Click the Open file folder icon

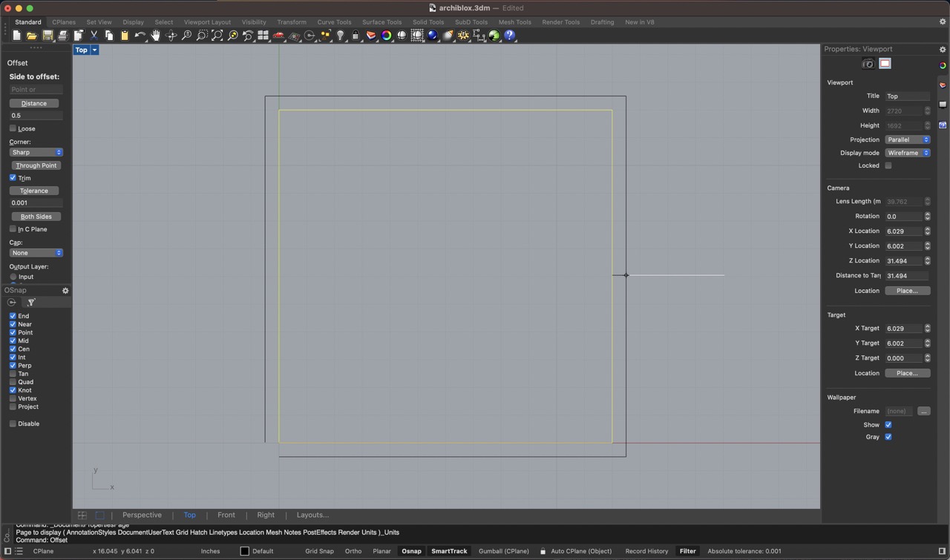tap(32, 36)
